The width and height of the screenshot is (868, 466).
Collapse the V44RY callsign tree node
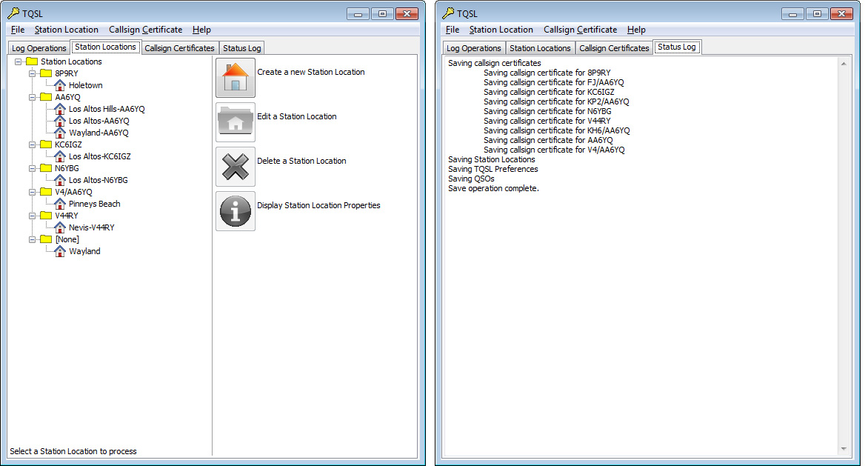point(32,216)
